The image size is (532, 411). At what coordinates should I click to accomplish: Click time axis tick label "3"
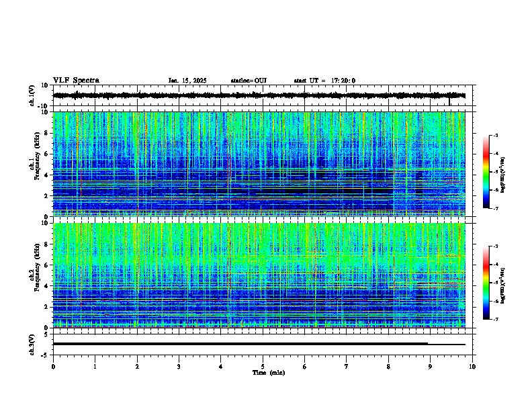(179, 367)
